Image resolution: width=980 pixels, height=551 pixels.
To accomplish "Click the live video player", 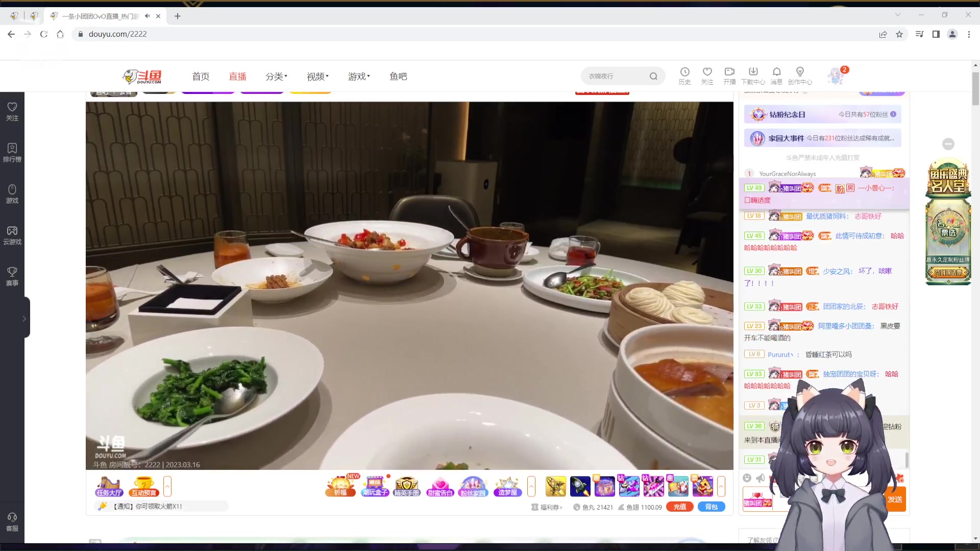I will point(409,286).
